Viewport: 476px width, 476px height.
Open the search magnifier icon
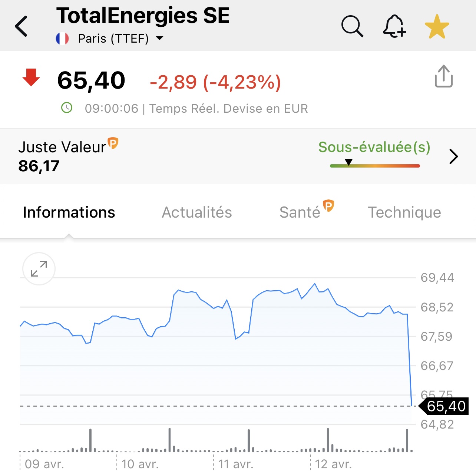pyautogui.click(x=352, y=26)
